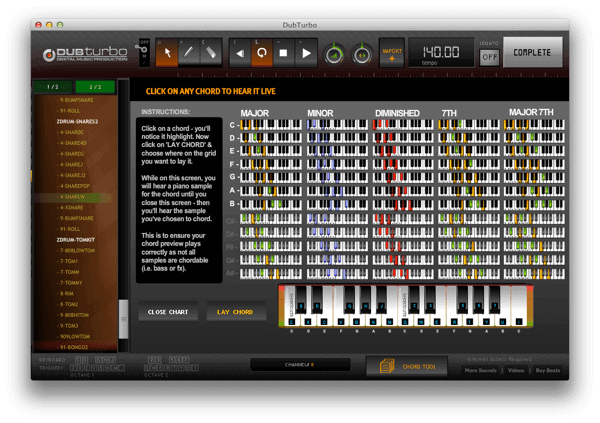Image resolution: width=600 pixels, height=423 pixels.
Task: Switch to the 1/2 sample page tab
Action: coord(53,87)
